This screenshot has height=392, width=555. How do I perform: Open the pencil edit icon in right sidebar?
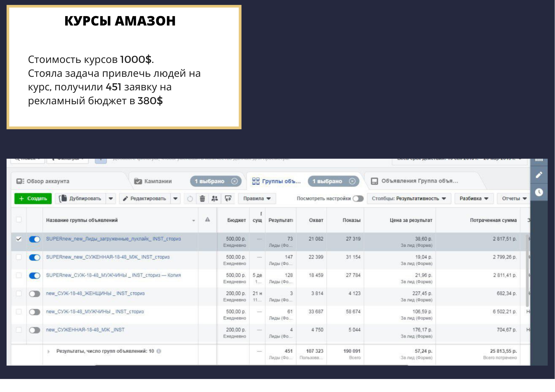tap(539, 175)
